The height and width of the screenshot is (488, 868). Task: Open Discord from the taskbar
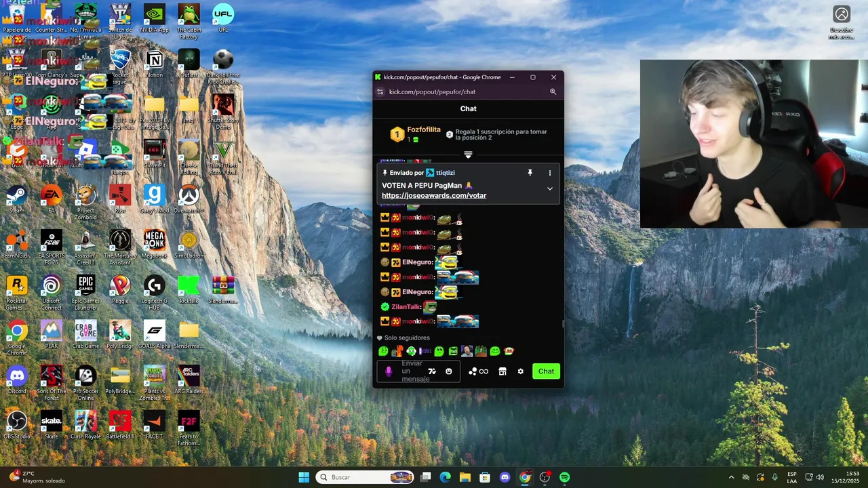tap(505, 477)
